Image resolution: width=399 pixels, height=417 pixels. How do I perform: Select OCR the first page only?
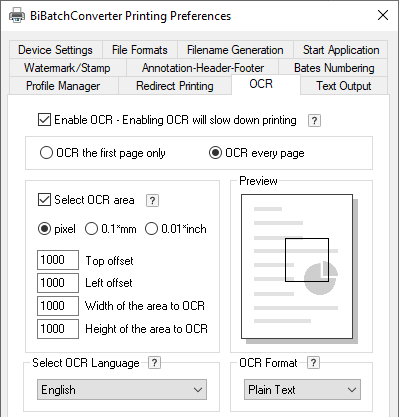point(46,153)
